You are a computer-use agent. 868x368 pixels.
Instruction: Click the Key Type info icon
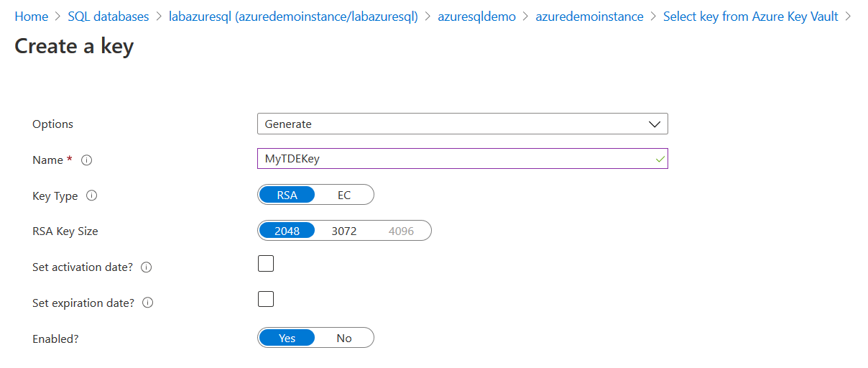(92, 195)
